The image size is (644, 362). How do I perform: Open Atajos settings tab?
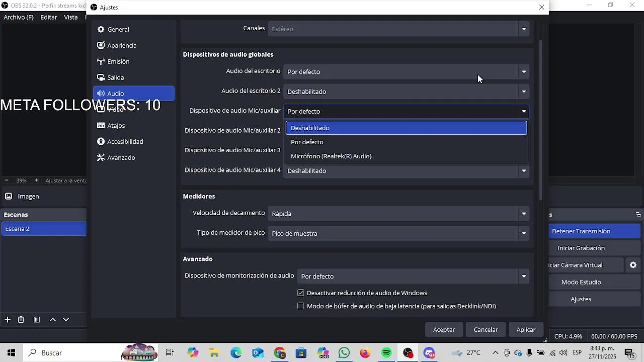[x=133, y=126]
